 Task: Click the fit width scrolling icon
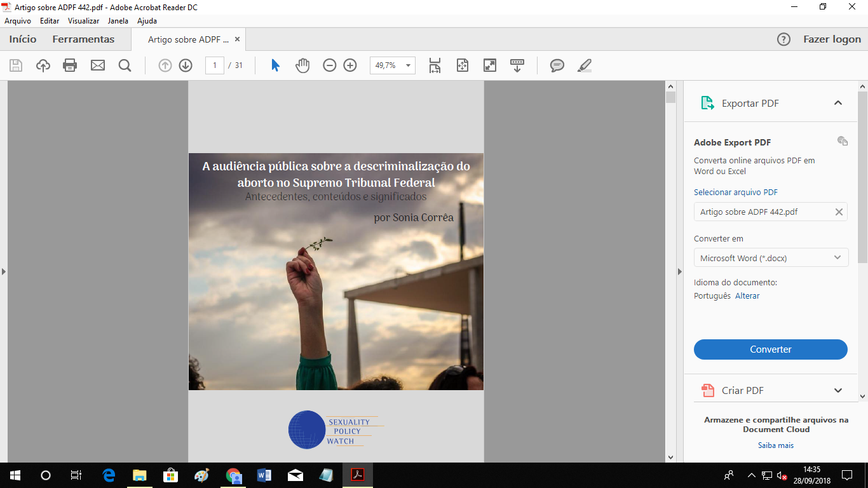coord(435,65)
